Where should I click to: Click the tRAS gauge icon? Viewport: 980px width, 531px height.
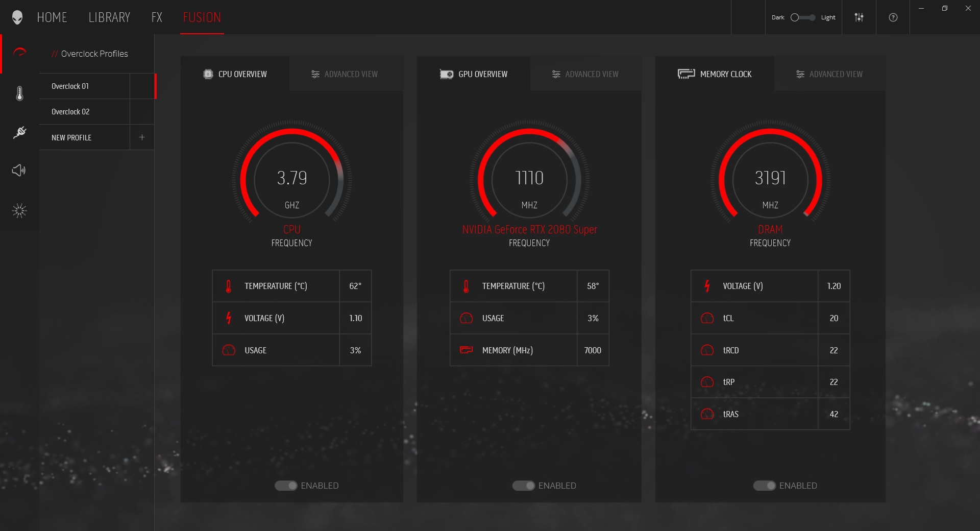tap(707, 414)
